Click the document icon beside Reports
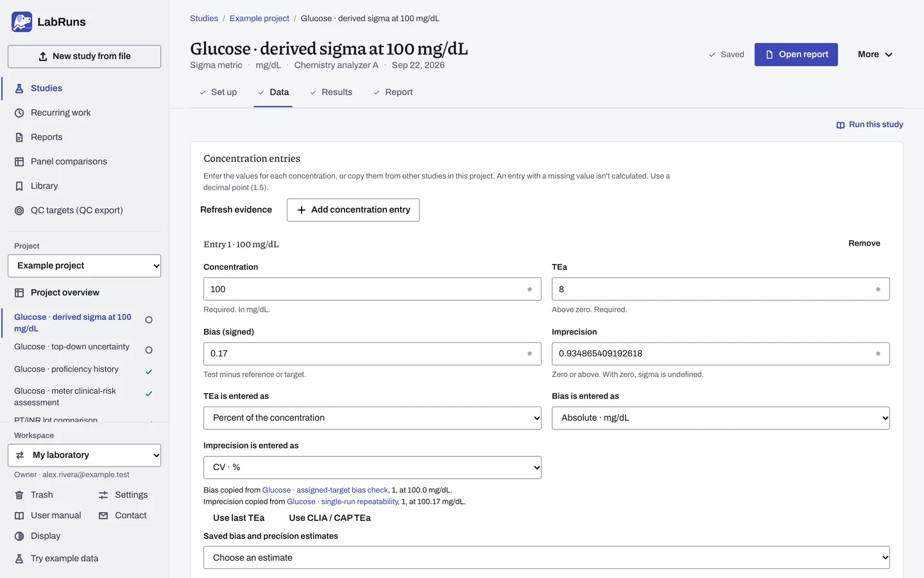Screen dimensions: 924x578 click(x=19, y=137)
